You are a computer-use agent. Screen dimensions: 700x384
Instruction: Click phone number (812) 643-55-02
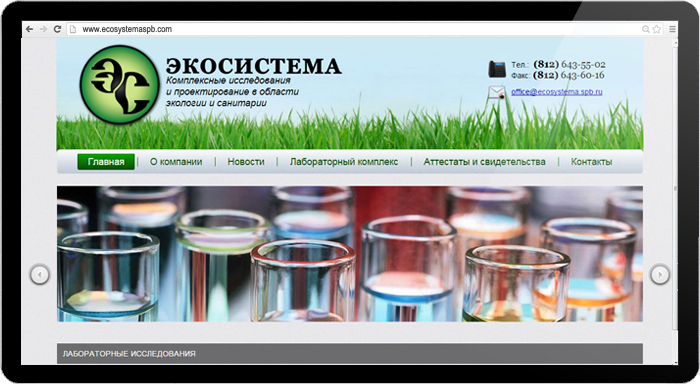pyautogui.click(x=569, y=64)
